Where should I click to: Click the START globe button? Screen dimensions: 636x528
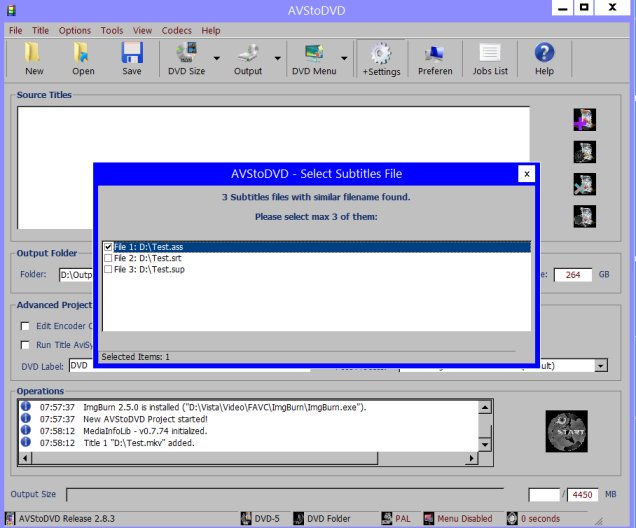pos(566,431)
